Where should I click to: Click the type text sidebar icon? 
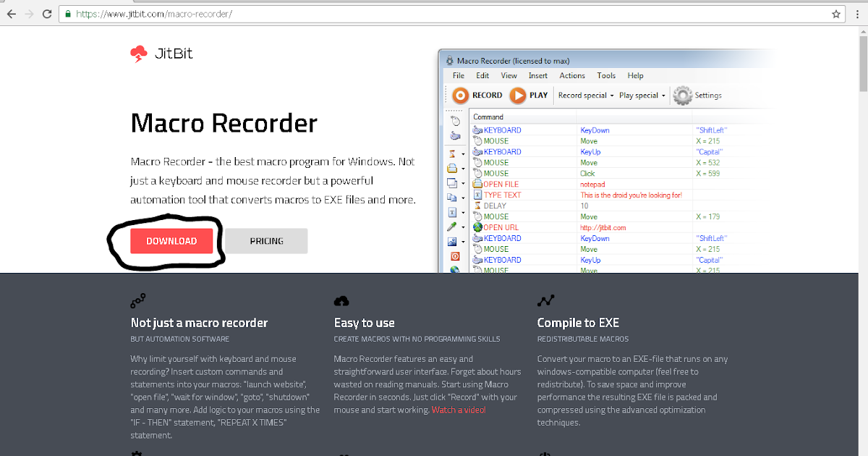[x=453, y=212]
